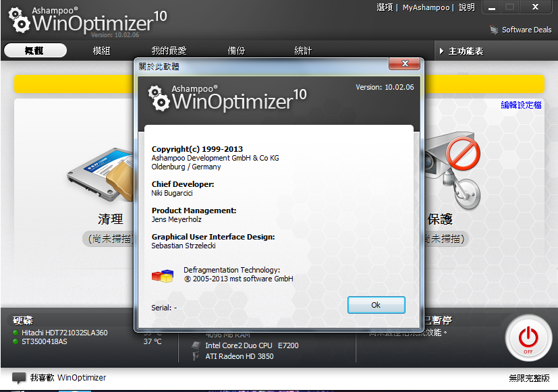Image resolution: width=558 pixels, height=392 pixels.
Task: Click the Hitachi HDT721032SLA360 green status dot
Action: tap(16, 333)
